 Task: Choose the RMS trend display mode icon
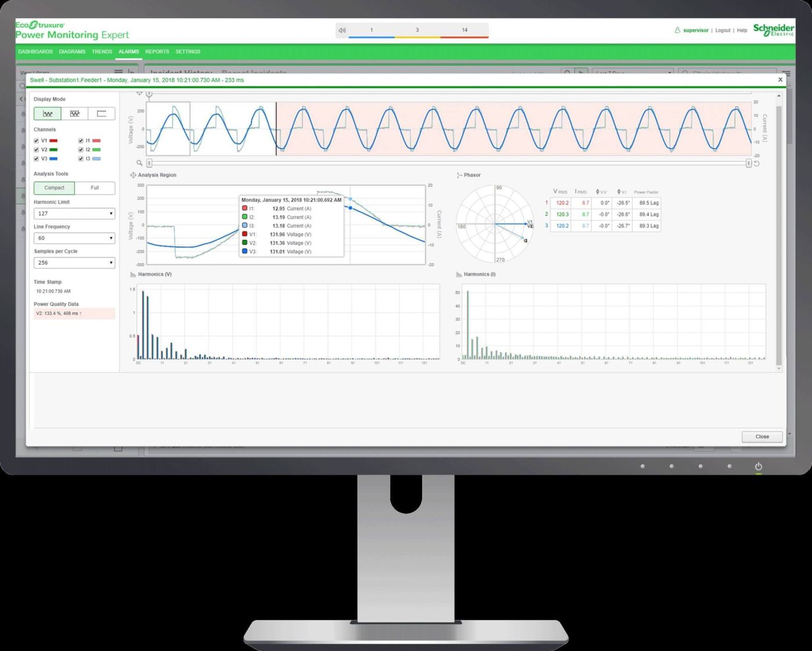(103, 113)
